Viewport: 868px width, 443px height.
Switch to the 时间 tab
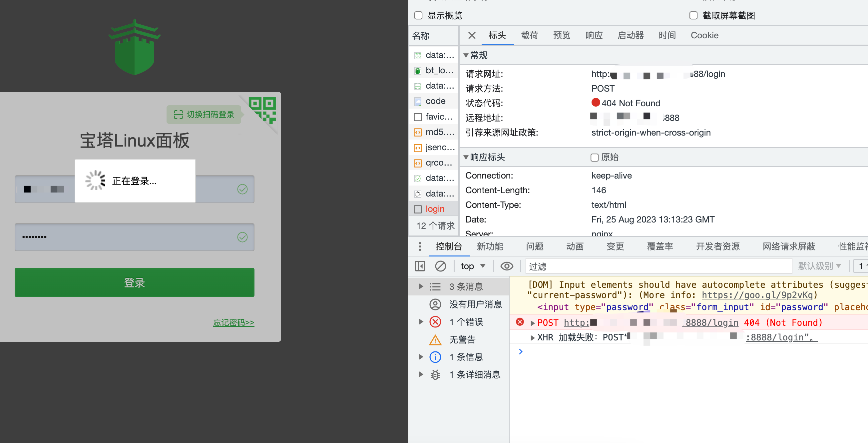coord(667,35)
